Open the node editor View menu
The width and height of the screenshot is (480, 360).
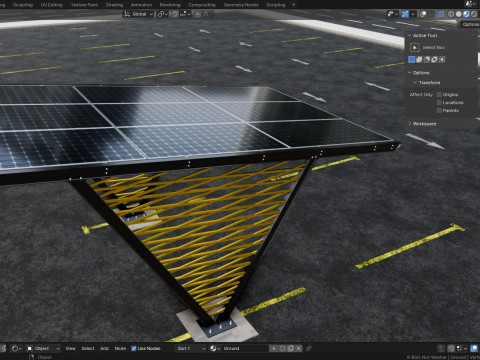click(70, 348)
